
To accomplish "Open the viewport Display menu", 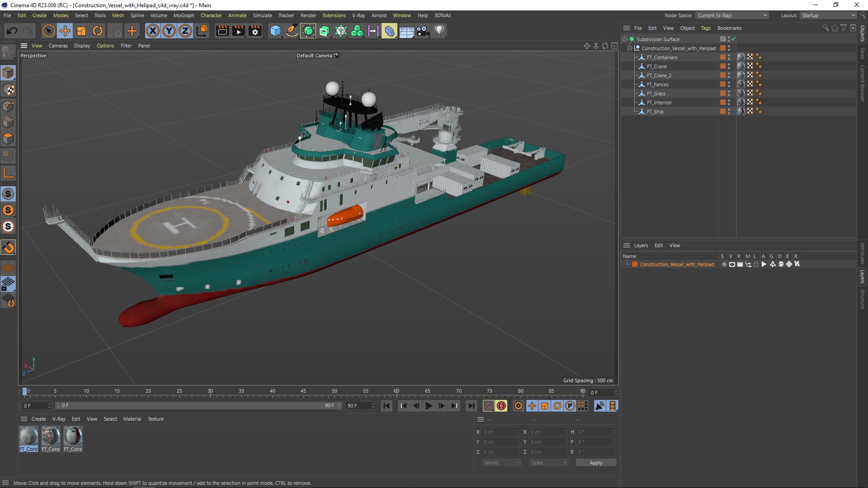I will [82, 46].
